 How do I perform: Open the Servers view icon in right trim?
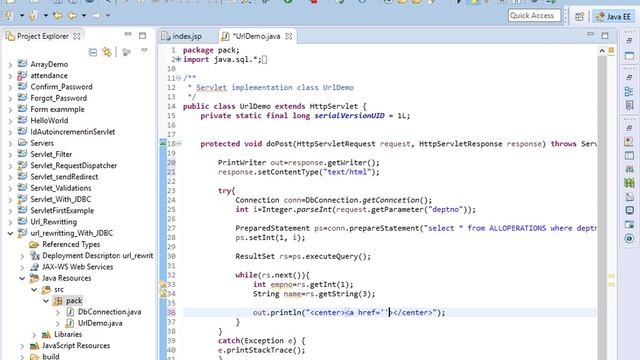[x=629, y=169]
